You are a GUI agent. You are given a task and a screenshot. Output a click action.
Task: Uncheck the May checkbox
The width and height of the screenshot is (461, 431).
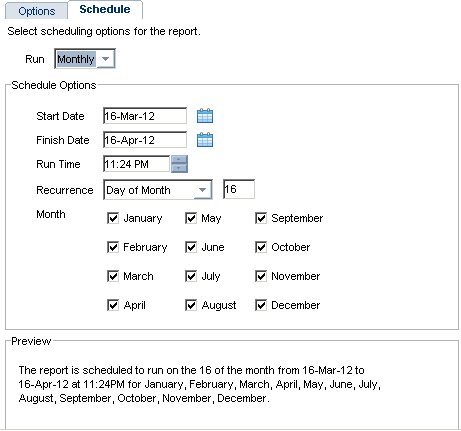coord(191,218)
